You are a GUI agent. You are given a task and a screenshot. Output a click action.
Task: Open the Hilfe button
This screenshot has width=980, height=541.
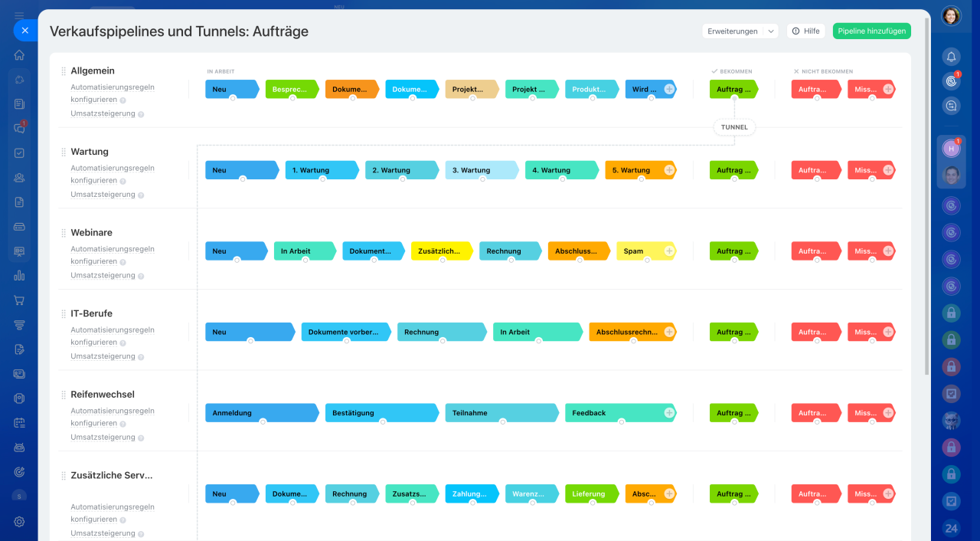click(805, 31)
